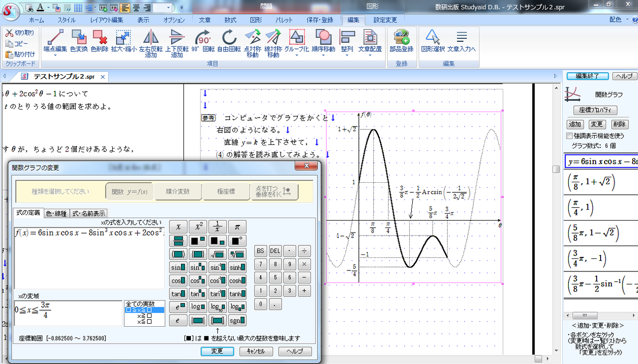Open the quick toolbar combo box
638x364 pixels.
tap(163, 8)
